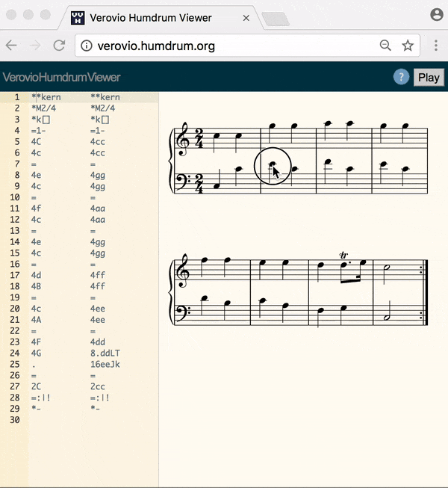Click the browser back arrow
This screenshot has width=448, height=488.
coord(11,46)
